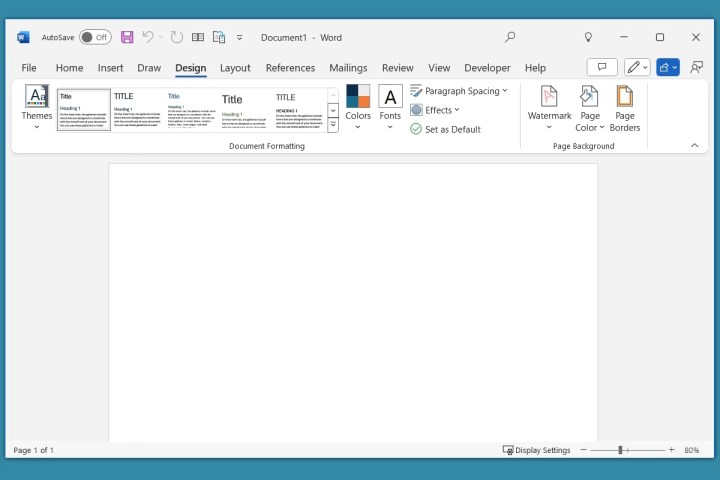Switch to the Layout tab
This screenshot has height=480, width=720.
pyautogui.click(x=235, y=68)
